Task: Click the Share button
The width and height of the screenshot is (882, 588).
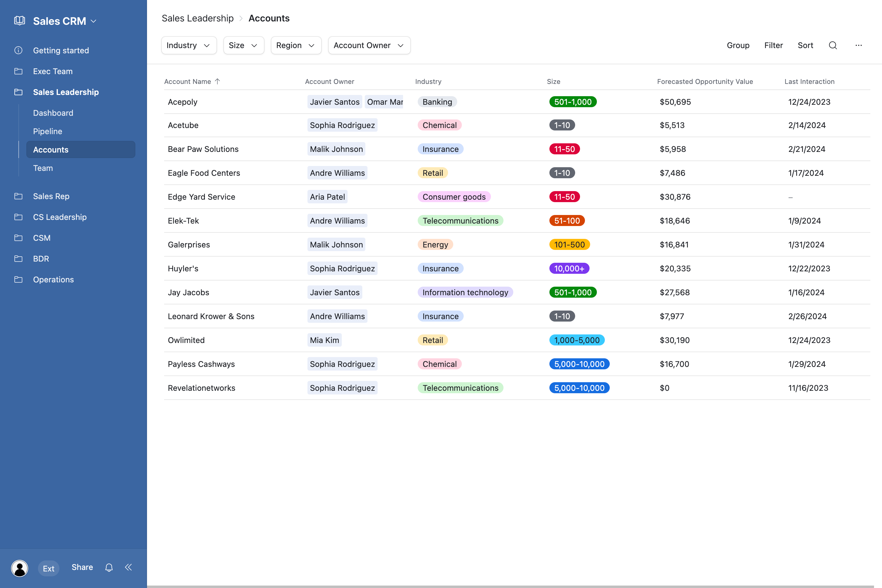Action: pos(82,567)
